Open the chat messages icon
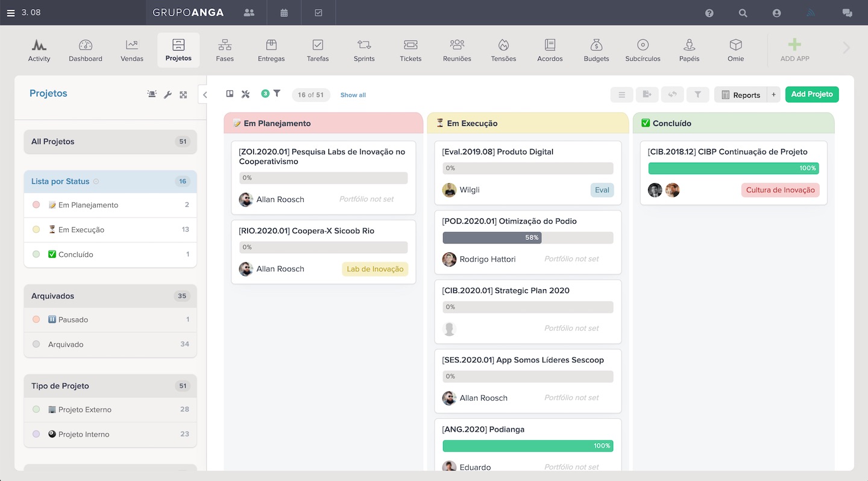 pyautogui.click(x=847, y=13)
